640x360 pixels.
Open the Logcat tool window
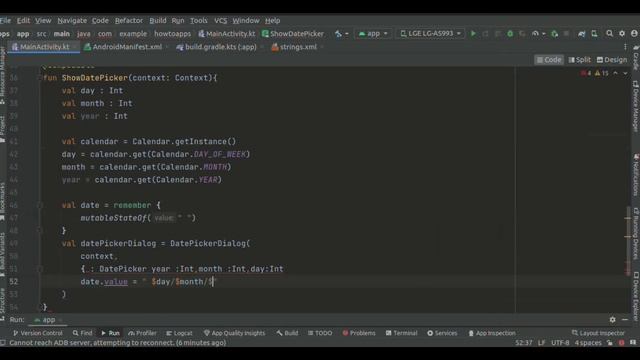click(179, 333)
